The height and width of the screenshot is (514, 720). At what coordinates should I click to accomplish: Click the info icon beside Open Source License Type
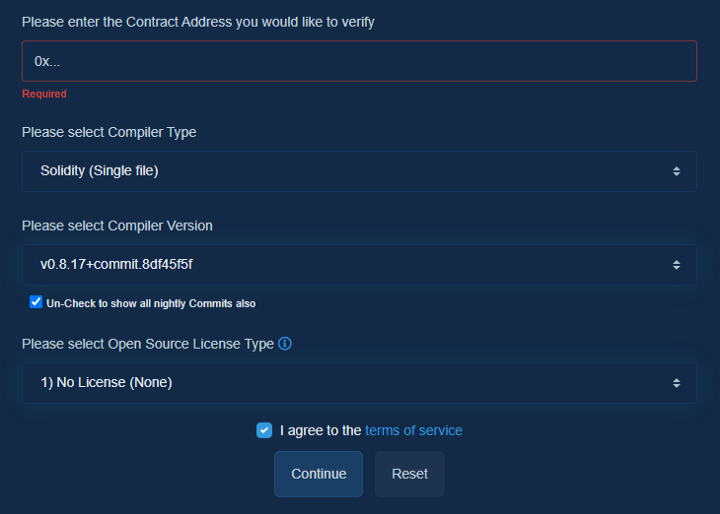(285, 344)
